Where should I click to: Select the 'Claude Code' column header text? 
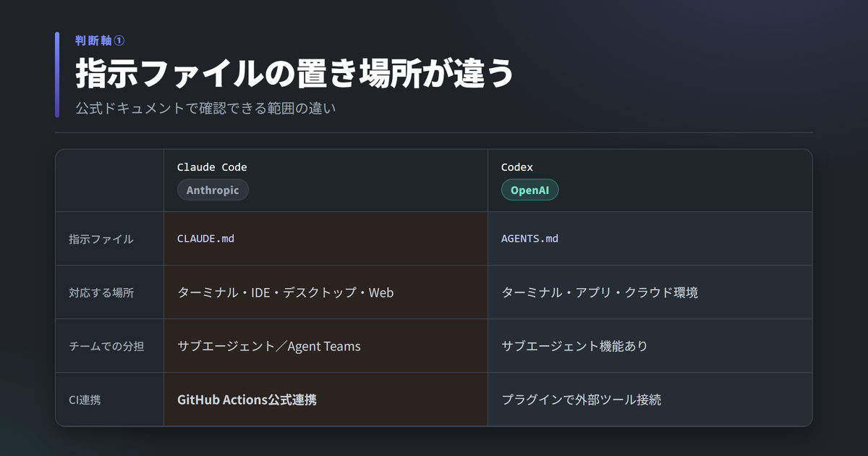(x=212, y=167)
